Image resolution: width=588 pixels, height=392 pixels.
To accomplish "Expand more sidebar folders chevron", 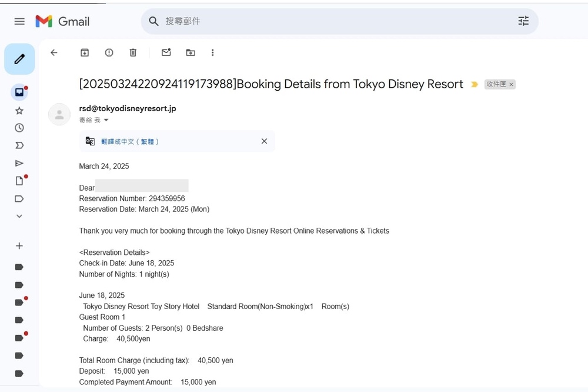I will (19, 216).
